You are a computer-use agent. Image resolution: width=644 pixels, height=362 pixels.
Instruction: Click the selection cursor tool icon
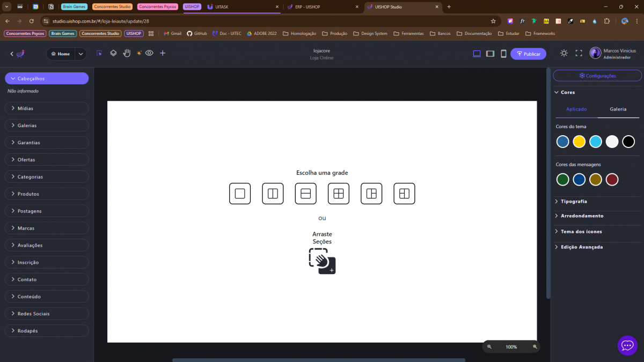pos(99,53)
